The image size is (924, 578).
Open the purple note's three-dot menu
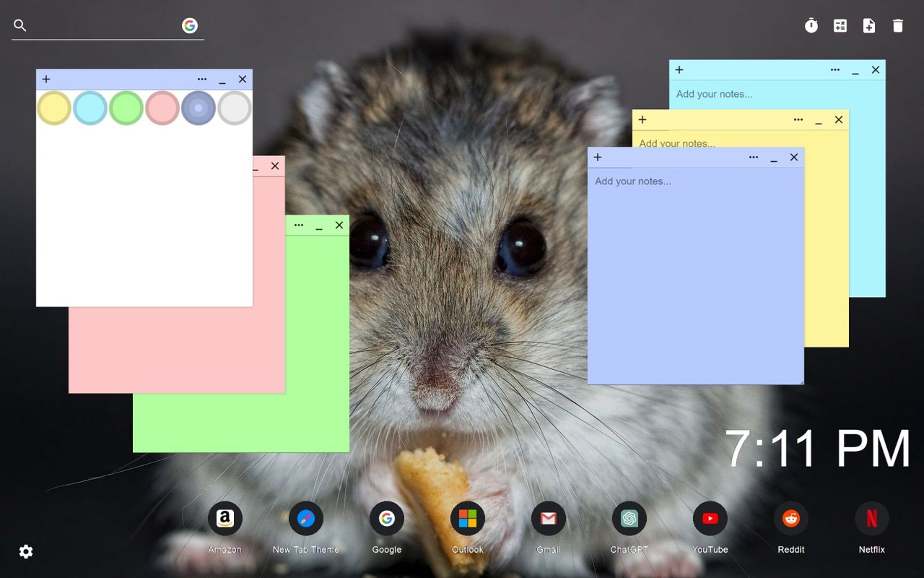point(754,158)
